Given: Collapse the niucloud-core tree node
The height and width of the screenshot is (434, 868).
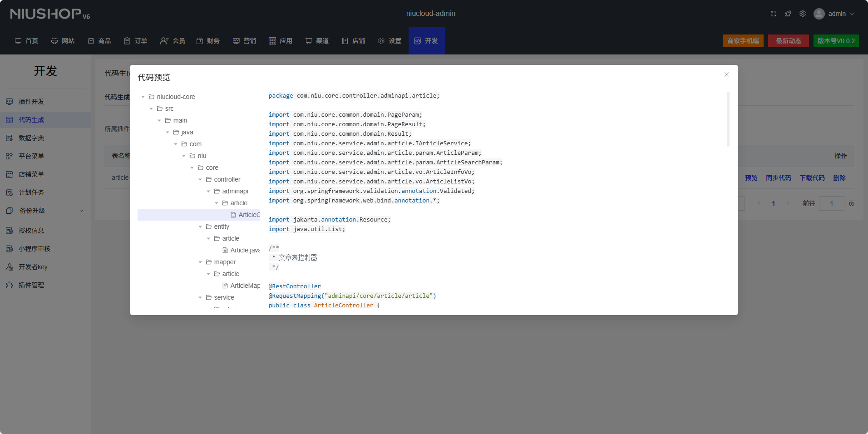Looking at the screenshot, I should (143, 97).
